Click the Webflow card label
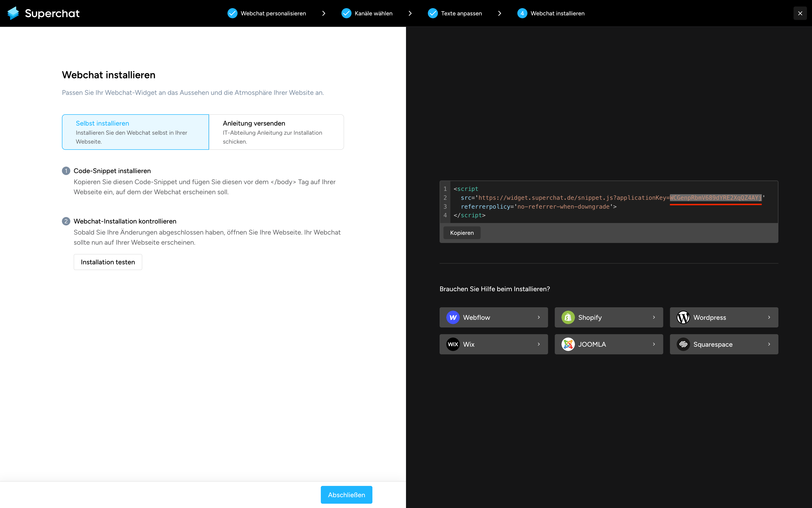 [x=476, y=317]
